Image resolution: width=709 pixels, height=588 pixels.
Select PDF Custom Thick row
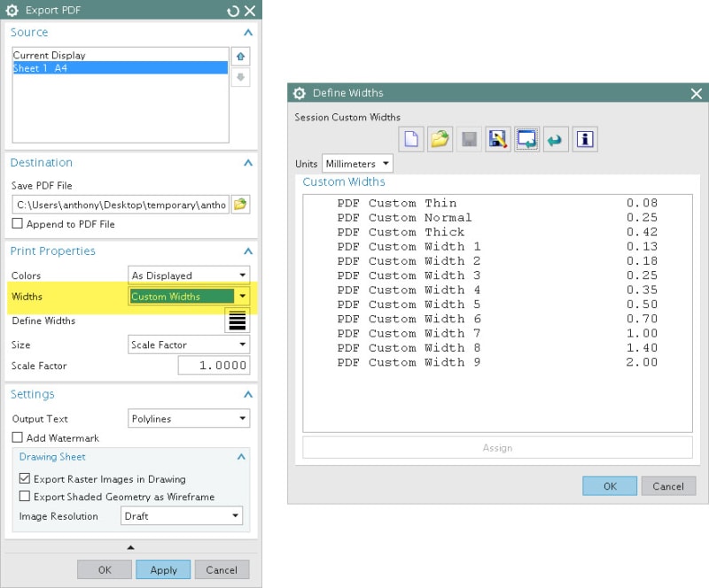point(497,232)
